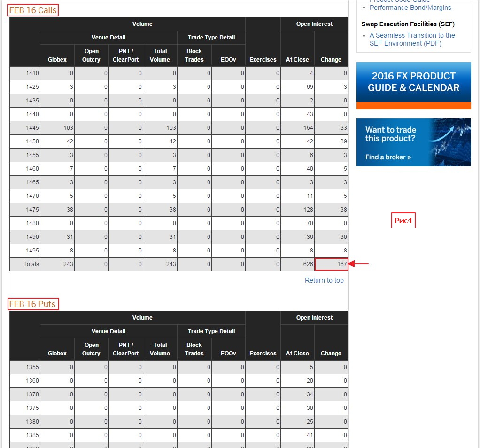Click At Close value 41 for Puts strike 1385
The height and width of the screenshot is (448, 480).
pos(310,435)
